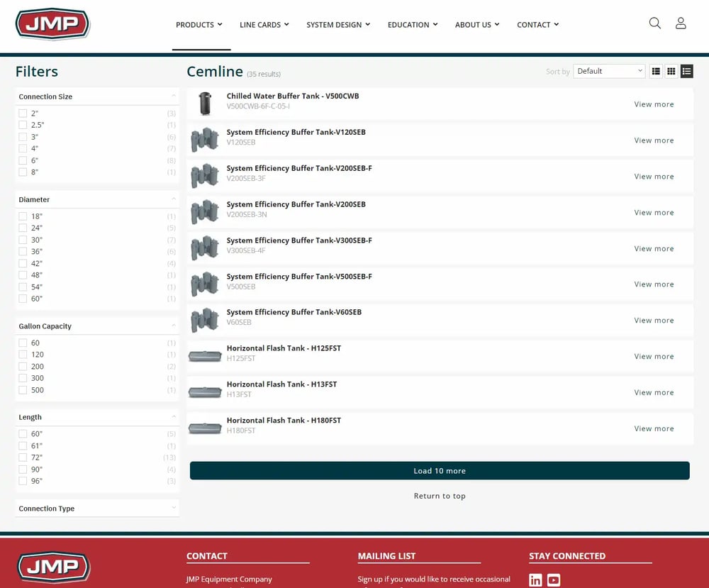Screen dimensions: 709x588
Task: Open the user account icon
Action: 681,23
